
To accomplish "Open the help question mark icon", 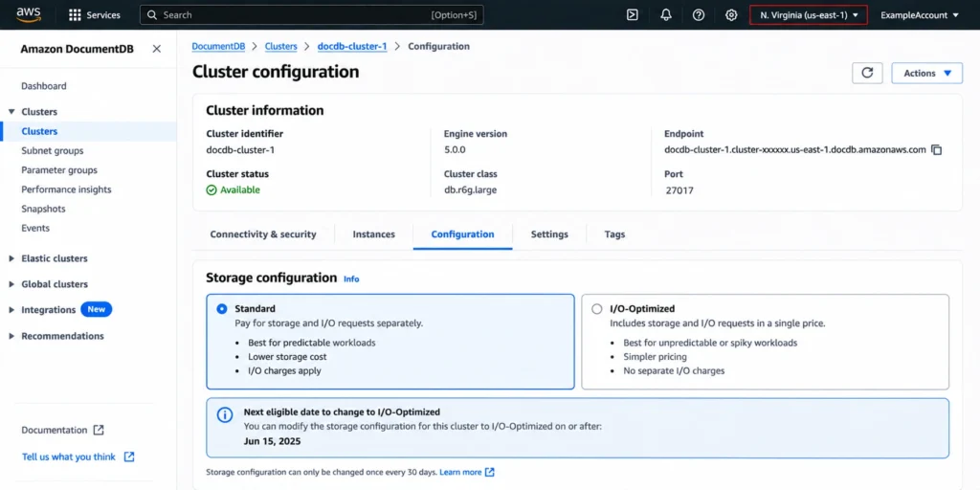I will (x=699, y=15).
